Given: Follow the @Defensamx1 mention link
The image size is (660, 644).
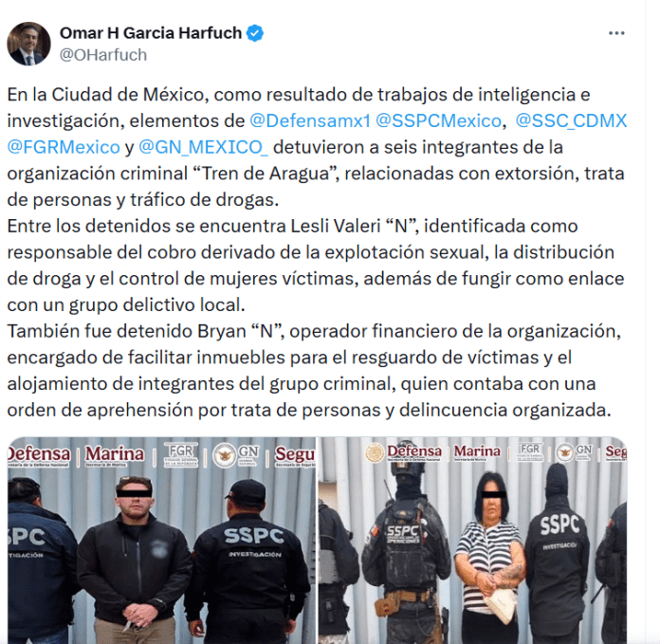Looking at the screenshot, I should point(310,120).
